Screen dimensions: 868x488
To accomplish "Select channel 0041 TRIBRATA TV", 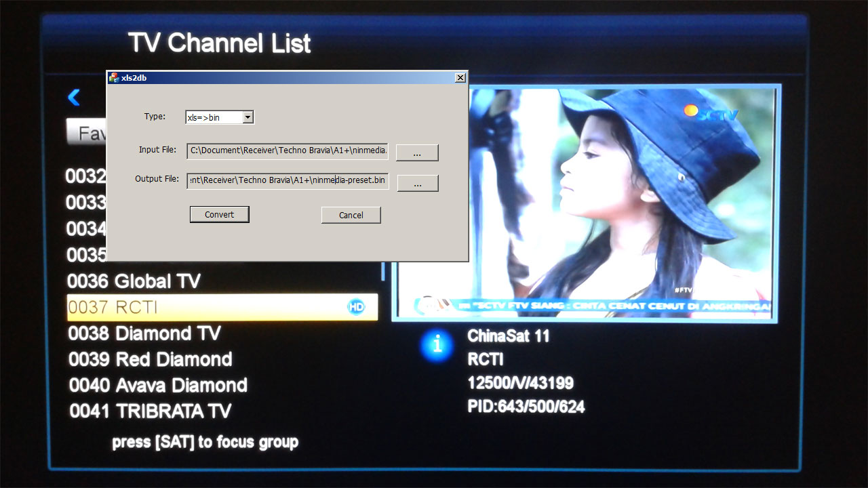I will (222, 411).
